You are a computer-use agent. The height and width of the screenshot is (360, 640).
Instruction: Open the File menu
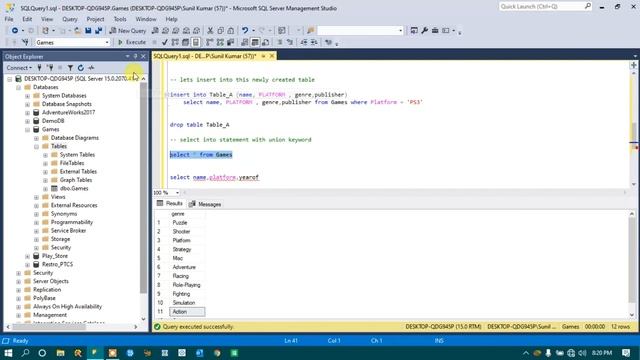pyautogui.click(x=9, y=19)
